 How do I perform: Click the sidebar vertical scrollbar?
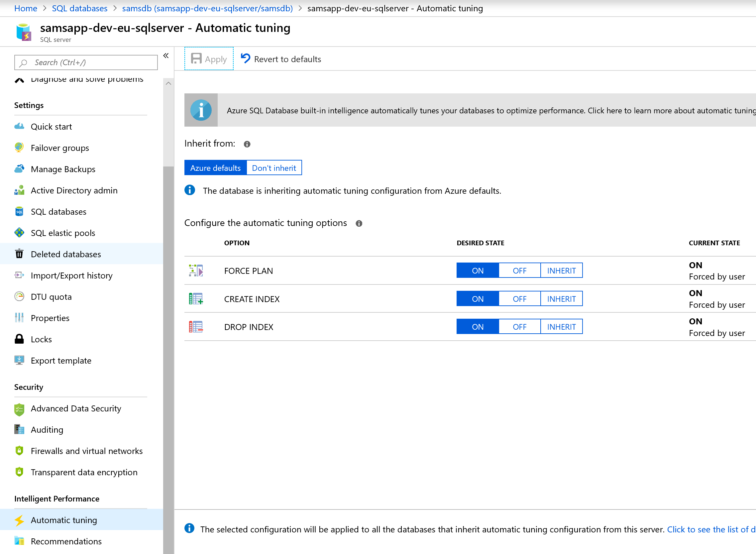[x=168, y=335]
